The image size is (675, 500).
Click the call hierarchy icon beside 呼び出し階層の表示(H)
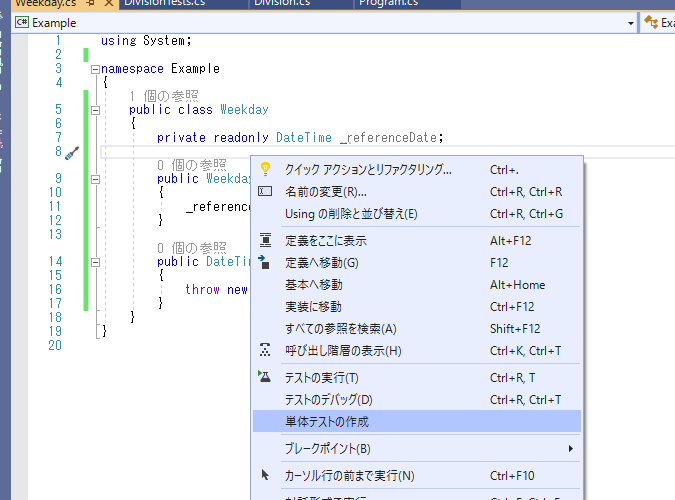(x=265, y=350)
